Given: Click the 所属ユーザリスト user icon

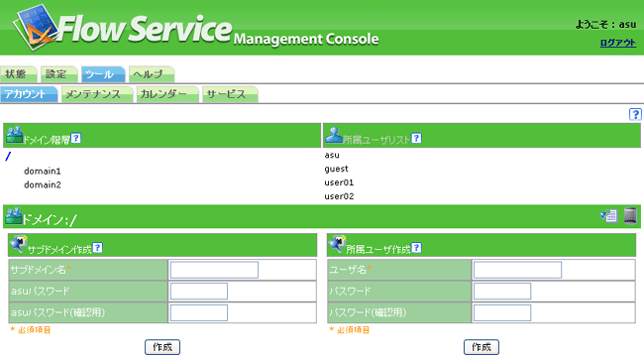Looking at the screenshot, I should click(x=334, y=135).
